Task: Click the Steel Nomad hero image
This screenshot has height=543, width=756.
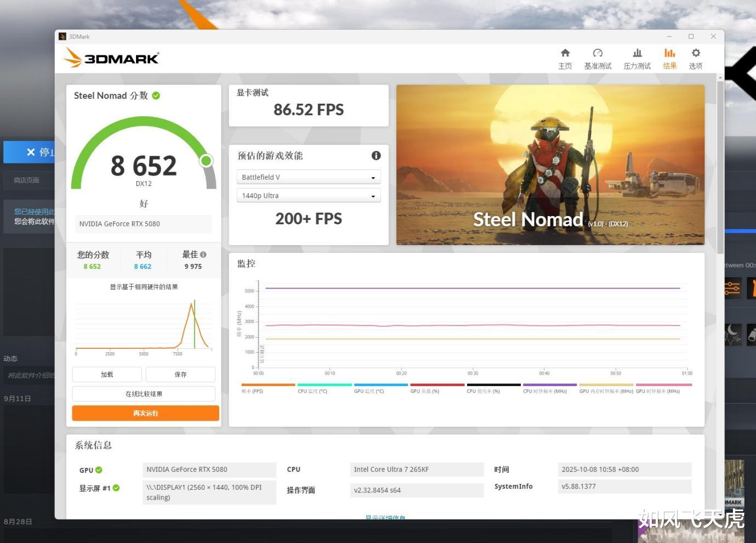Action: pyautogui.click(x=550, y=165)
